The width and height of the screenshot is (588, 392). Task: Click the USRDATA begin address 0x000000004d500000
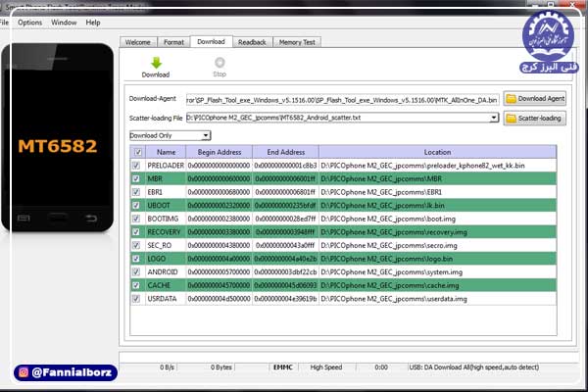pyautogui.click(x=219, y=299)
